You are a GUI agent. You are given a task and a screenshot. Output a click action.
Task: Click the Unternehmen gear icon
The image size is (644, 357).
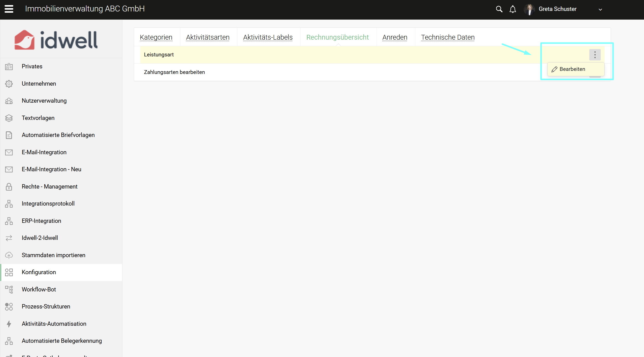(9, 84)
